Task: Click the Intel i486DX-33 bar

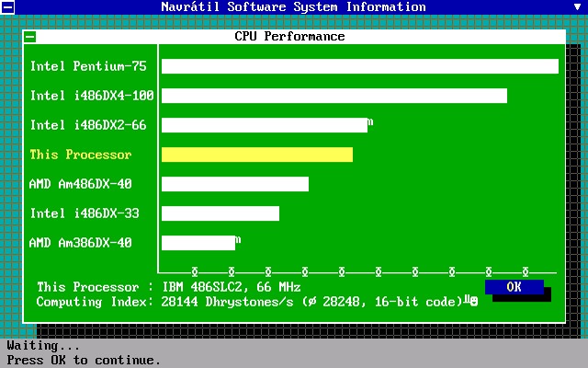Action: 220,213
